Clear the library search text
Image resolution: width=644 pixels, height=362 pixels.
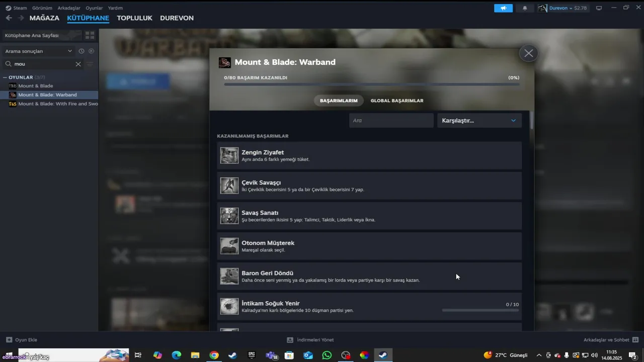tap(78, 64)
